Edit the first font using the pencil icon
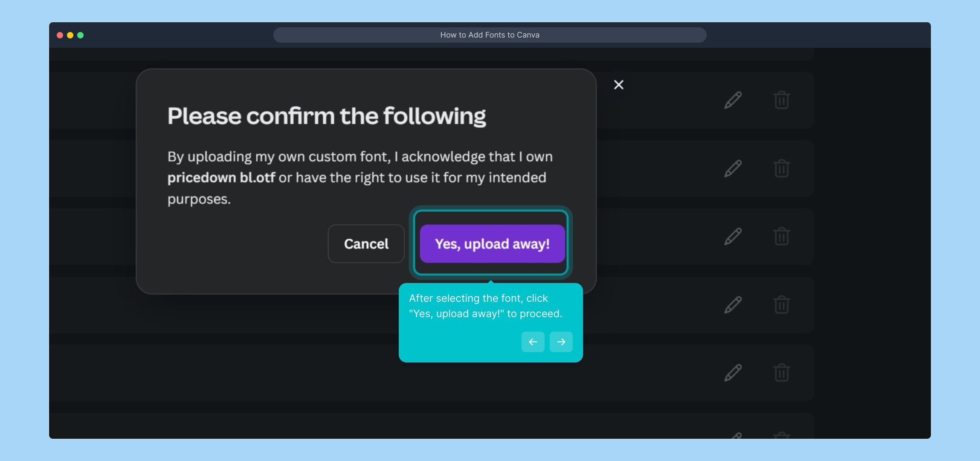The image size is (980, 461). click(732, 99)
